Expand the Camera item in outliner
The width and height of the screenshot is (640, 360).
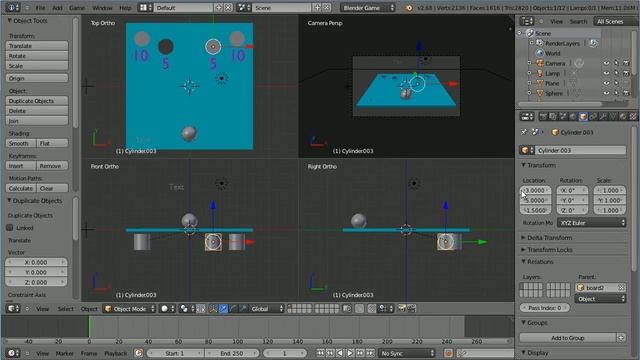coord(529,63)
